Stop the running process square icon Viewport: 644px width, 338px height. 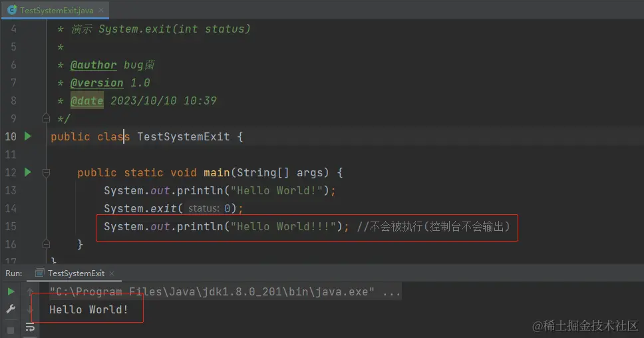(11, 330)
